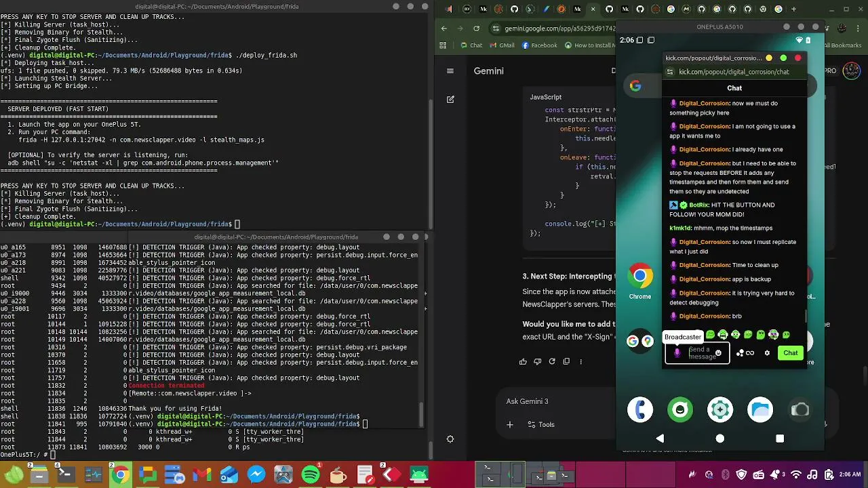Click Kick chat popout URL bar
The height and width of the screenshot is (488, 868).
pyautogui.click(x=734, y=72)
